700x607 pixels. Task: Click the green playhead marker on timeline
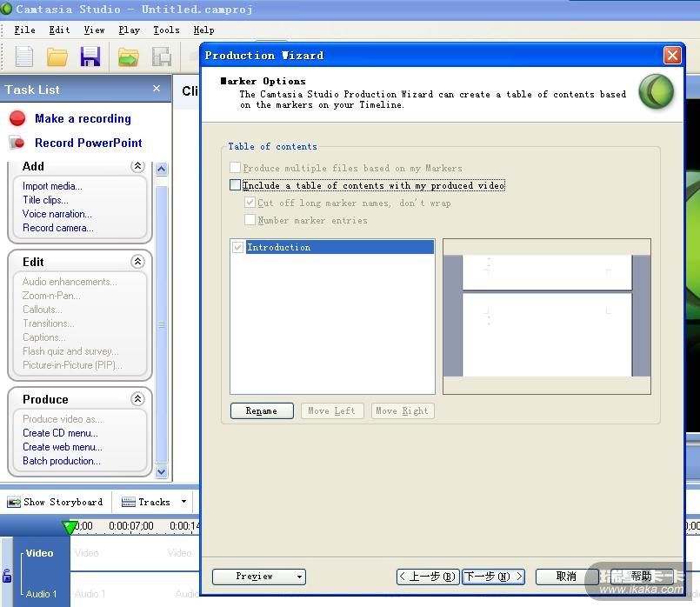tap(70, 527)
